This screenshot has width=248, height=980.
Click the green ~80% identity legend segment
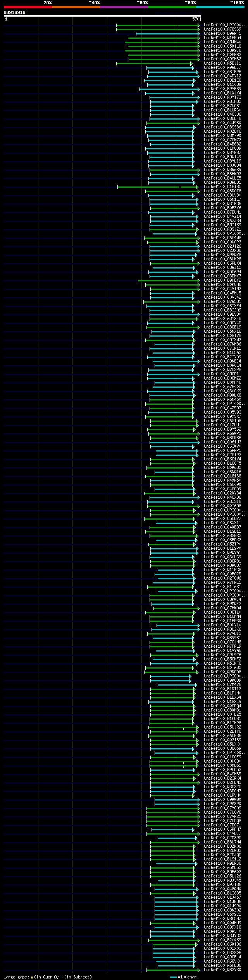172,7
